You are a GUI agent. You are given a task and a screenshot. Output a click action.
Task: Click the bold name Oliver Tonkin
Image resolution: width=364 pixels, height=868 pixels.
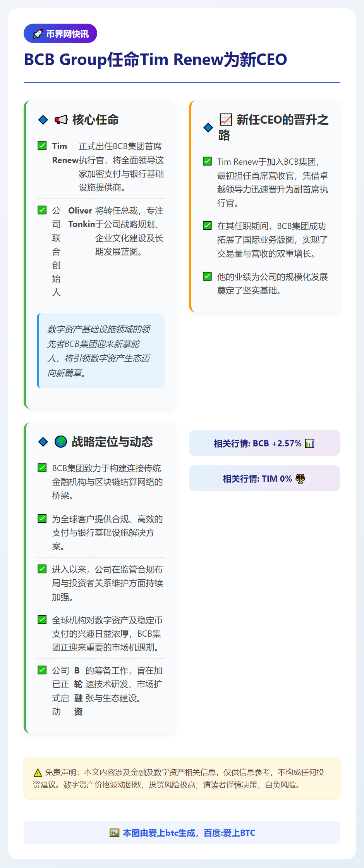(x=82, y=217)
